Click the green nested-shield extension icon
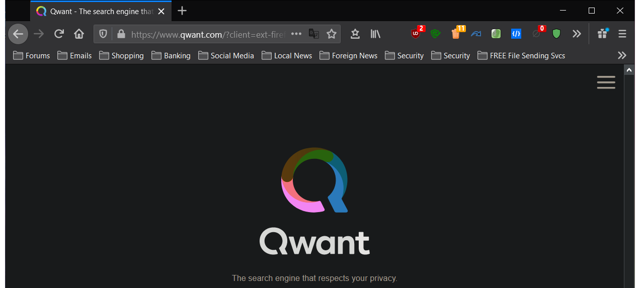 [436, 34]
